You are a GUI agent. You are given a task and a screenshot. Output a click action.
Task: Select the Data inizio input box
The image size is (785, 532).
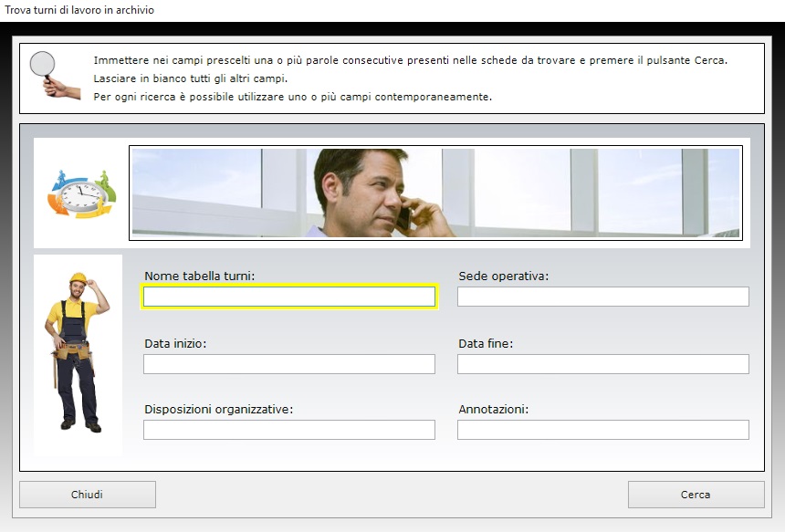[x=288, y=364]
